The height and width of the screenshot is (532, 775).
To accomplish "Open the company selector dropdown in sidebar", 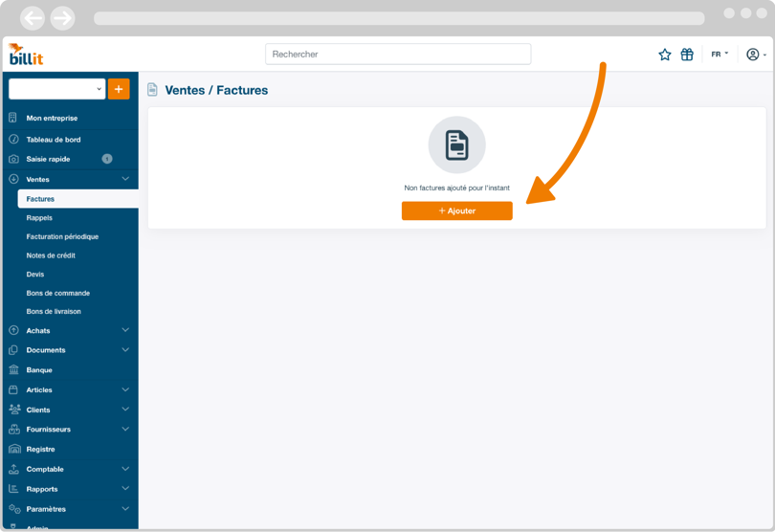I will tap(56, 89).
